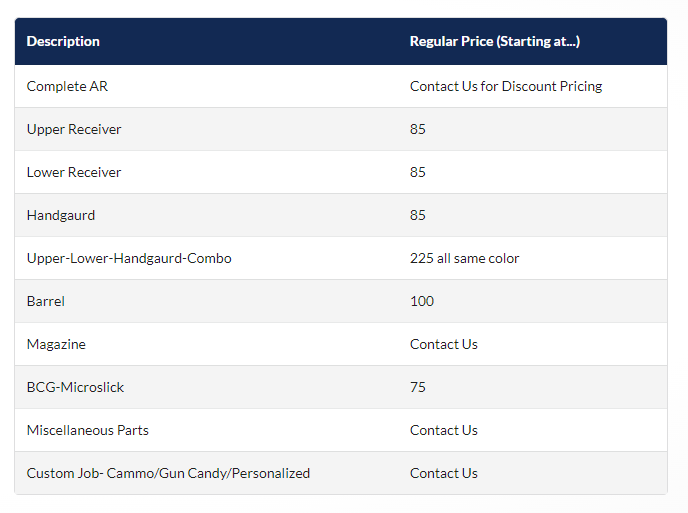This screenshot has height=513, width=688.
Task: Click the Description column header
Action: 63,41
